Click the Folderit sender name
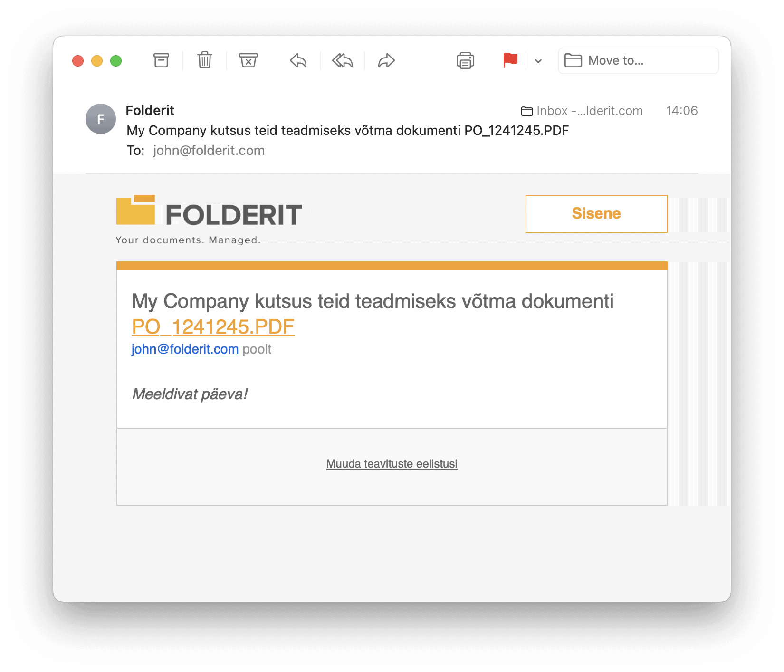Viewport: 784px width, 672px height. pyautogui.click(x=150, y=110)
